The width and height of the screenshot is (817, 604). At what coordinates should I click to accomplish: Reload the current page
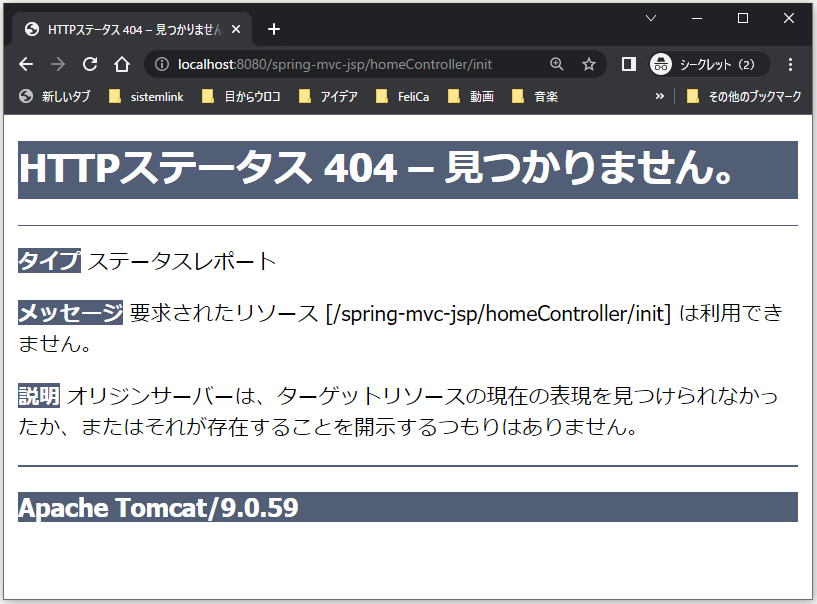[x=90, y=63]
